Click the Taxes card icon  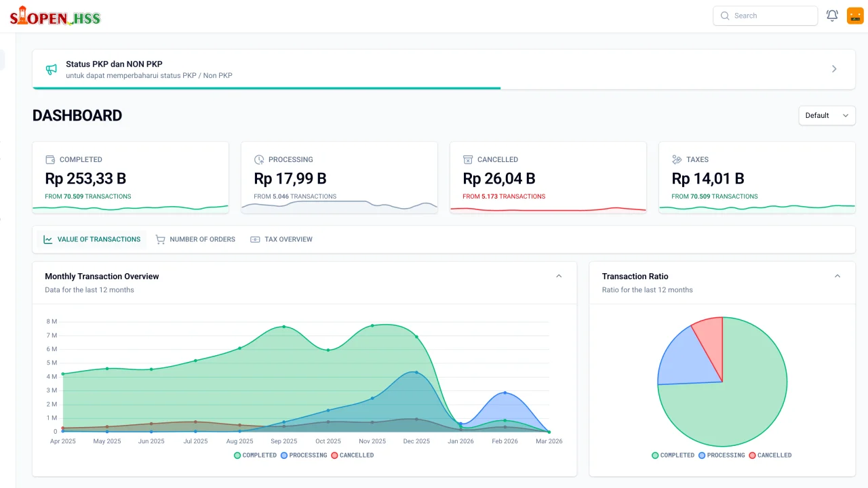(x=677, y=160)
